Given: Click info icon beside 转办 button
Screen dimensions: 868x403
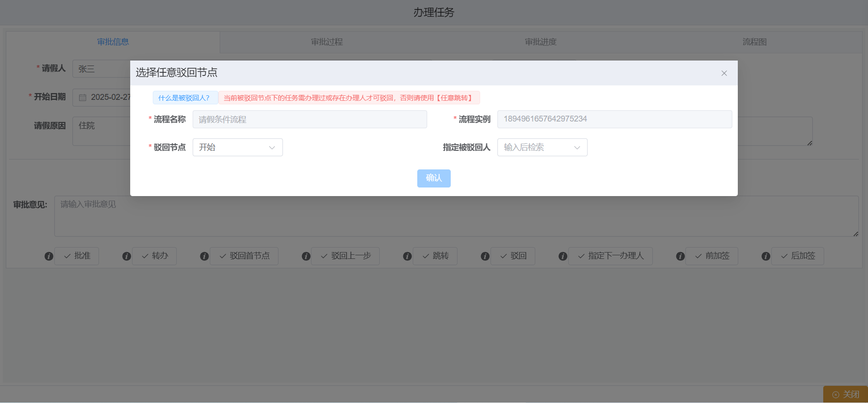Looking at the screenshot, I should pos(127,256).
